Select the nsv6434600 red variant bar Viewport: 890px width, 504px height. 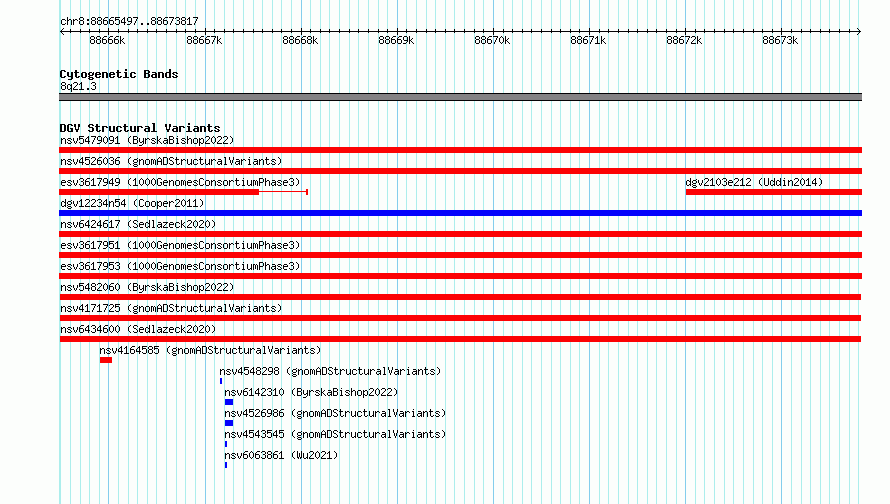pyautogui.click(x=460, y=339)
